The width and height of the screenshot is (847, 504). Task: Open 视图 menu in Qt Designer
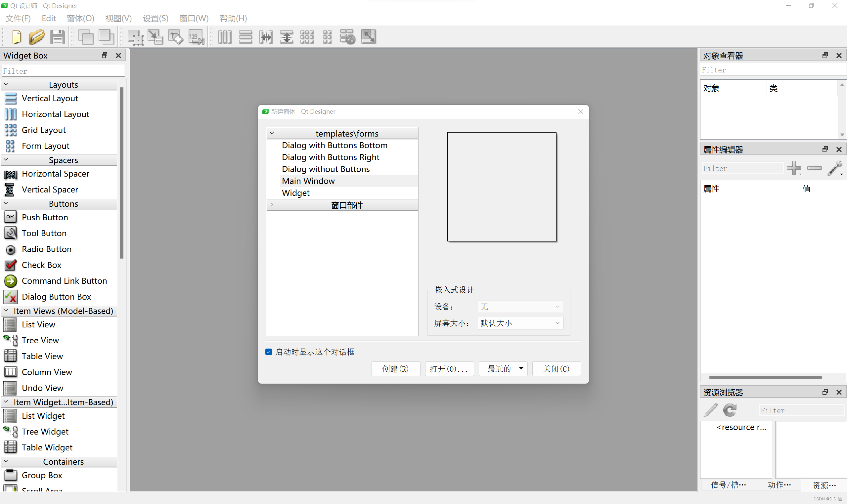pyautogui.click(x=118, y=19)
